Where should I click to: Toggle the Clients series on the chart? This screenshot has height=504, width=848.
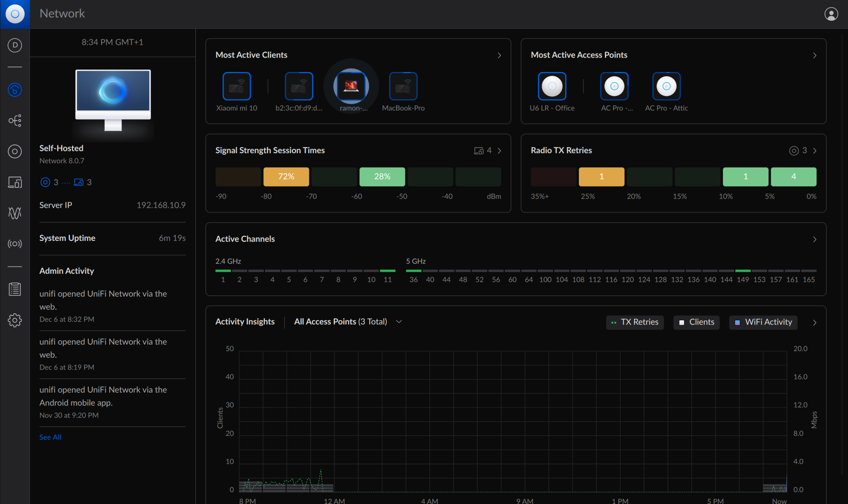[696, 322]
